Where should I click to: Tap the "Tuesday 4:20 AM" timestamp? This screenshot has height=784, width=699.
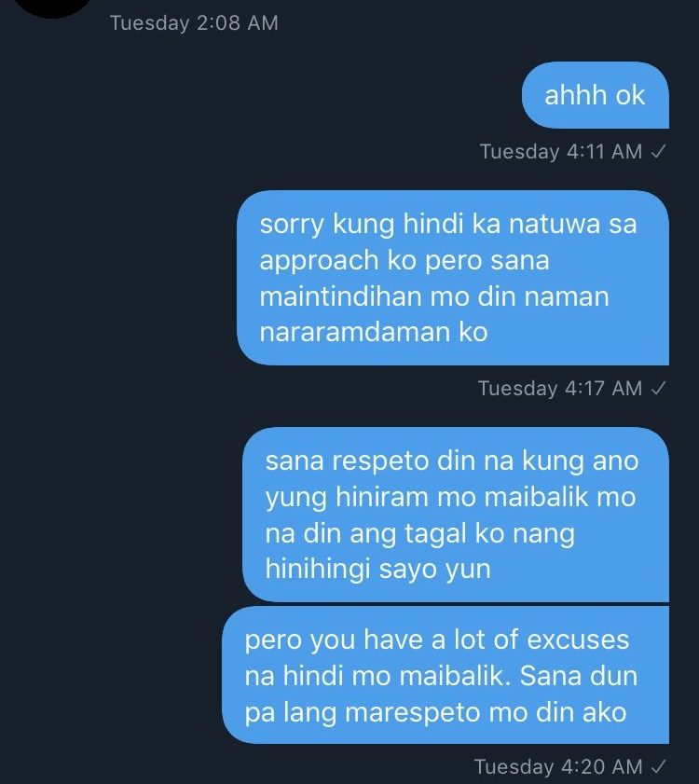(558, 766)
